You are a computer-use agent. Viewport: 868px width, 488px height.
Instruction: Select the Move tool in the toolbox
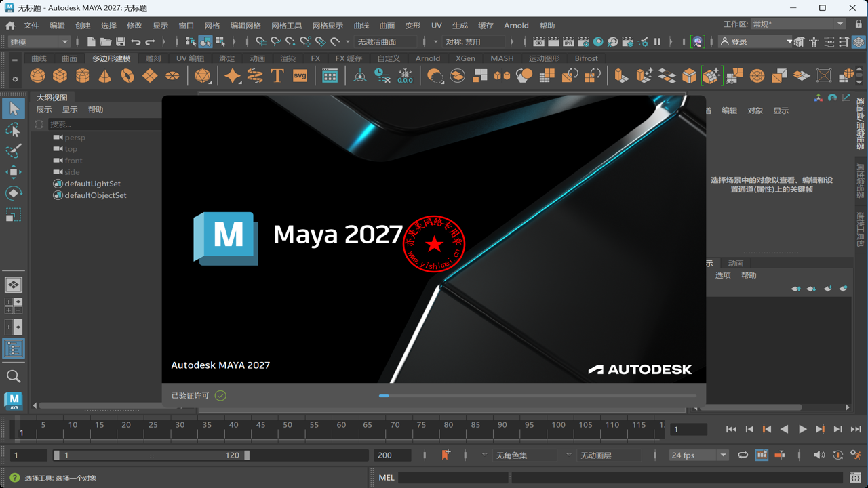[13, 172]
